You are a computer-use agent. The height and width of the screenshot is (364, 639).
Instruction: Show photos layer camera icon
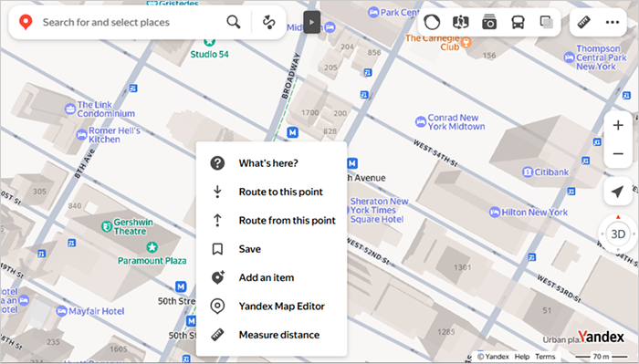[489, 22]
